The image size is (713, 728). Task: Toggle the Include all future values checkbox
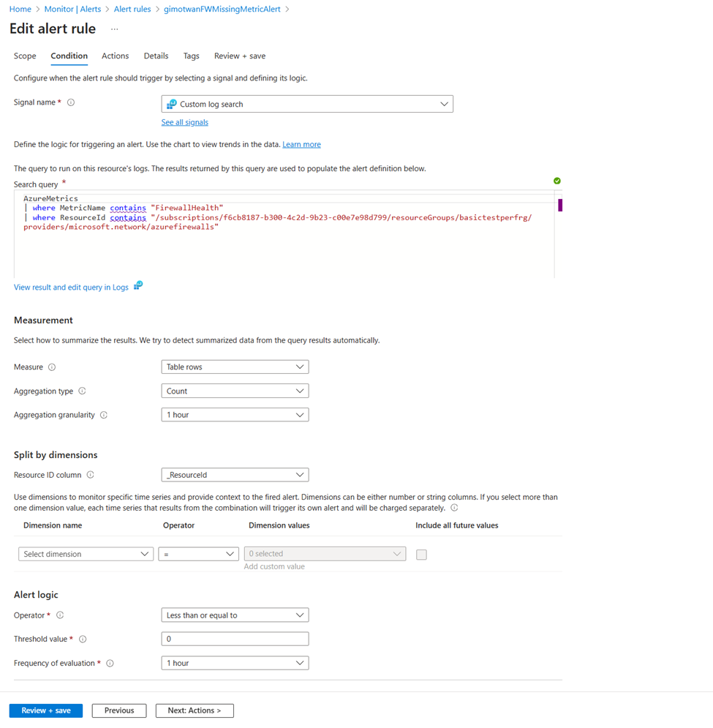tap(421, 555)
